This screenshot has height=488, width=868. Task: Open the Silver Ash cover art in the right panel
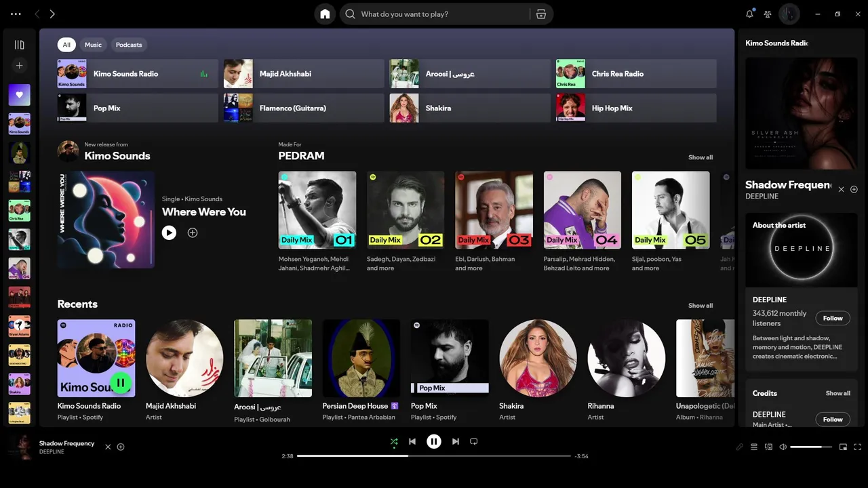[802, 113]
